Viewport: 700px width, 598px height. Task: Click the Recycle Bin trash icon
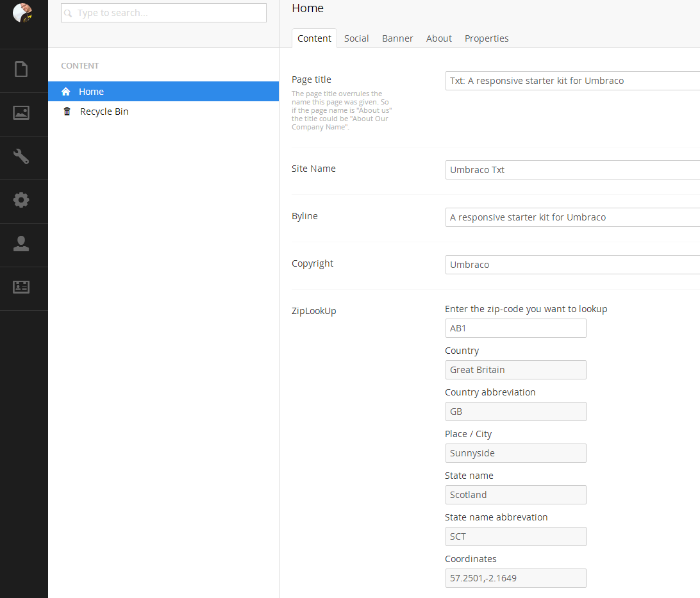click(x=67, y=112)
